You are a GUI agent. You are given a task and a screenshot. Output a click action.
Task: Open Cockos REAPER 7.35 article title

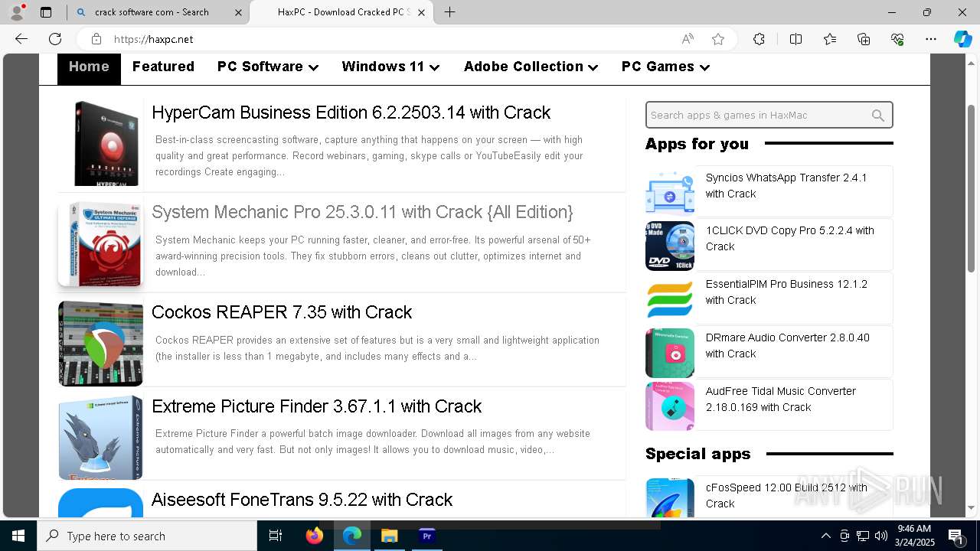282,312
